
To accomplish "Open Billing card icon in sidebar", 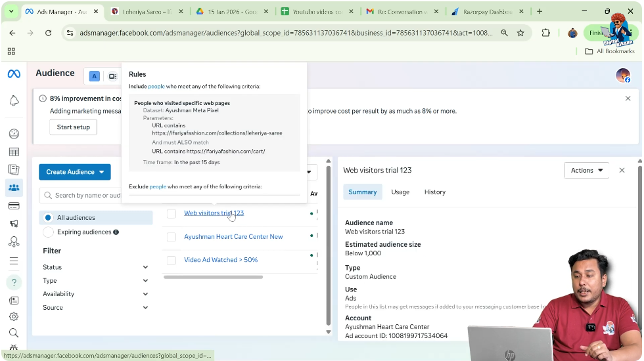I will click(x=14, y=205).
